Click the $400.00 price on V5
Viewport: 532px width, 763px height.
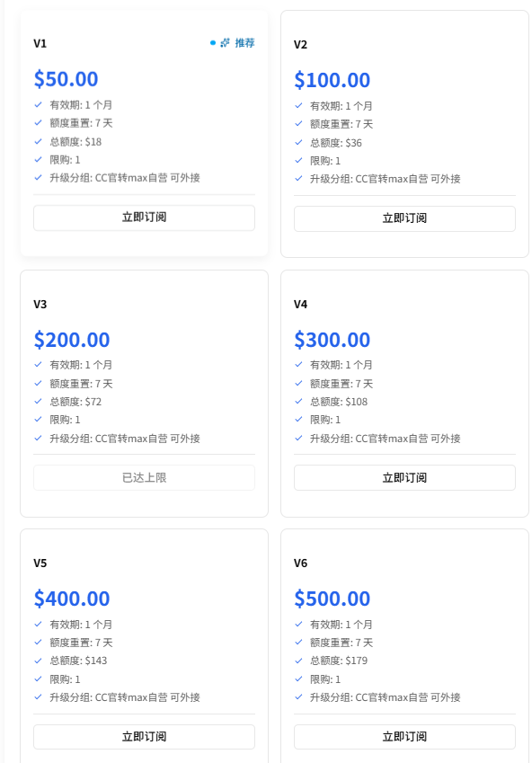(72, 599)
